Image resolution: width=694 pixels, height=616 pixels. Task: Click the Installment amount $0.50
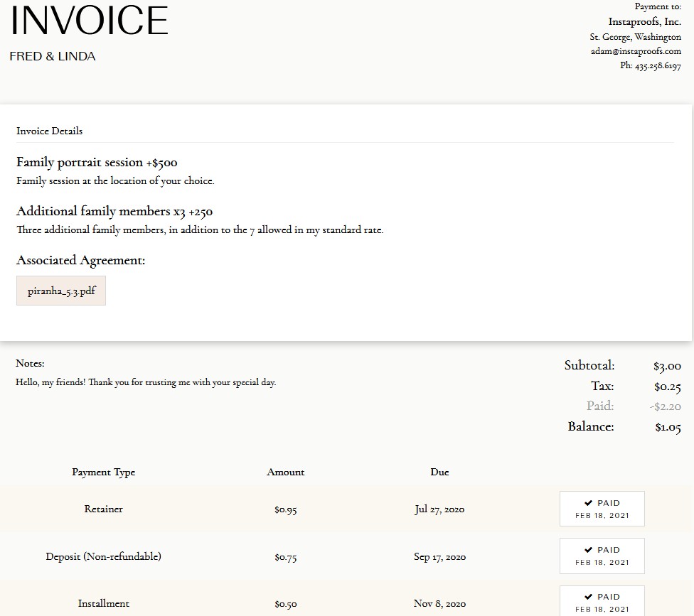coord(285,604)
